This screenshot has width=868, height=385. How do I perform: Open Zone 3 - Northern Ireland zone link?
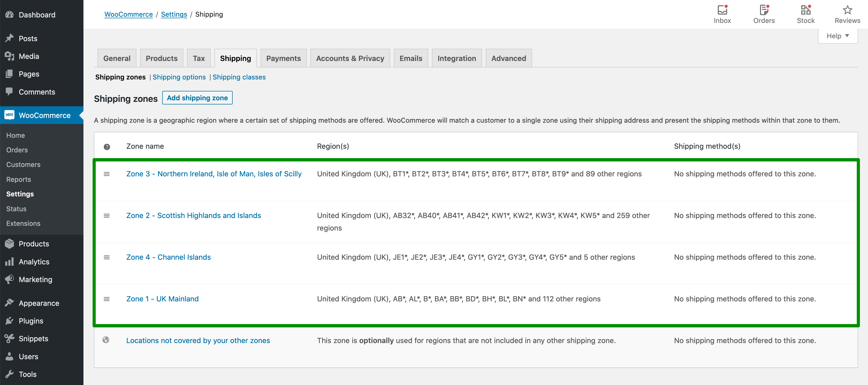point(214,174)
